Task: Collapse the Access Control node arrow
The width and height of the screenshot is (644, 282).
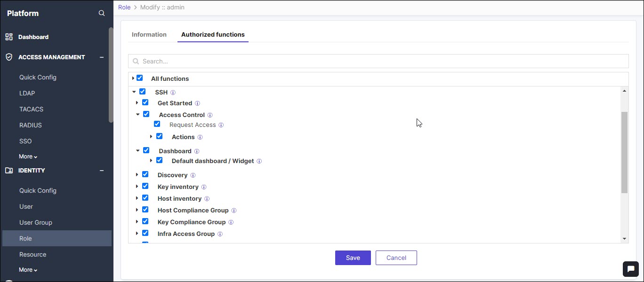Action: pos(138,115)
